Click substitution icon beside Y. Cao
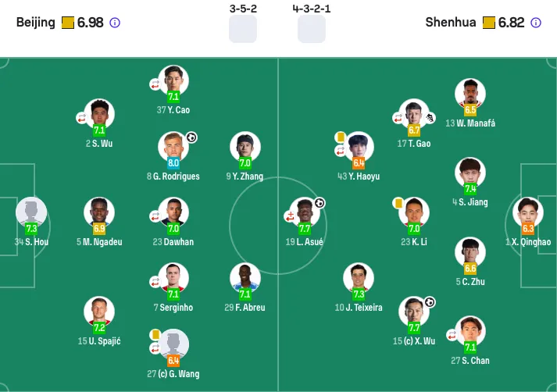Image resolution: width=557 pixels, height=392 pixels. (155, 83)
